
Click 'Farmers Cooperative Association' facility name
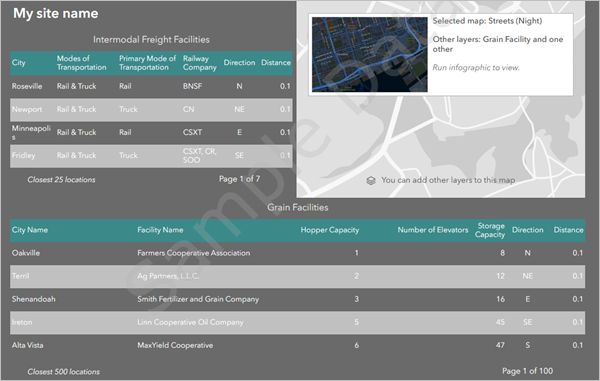(x=194, y=253)
